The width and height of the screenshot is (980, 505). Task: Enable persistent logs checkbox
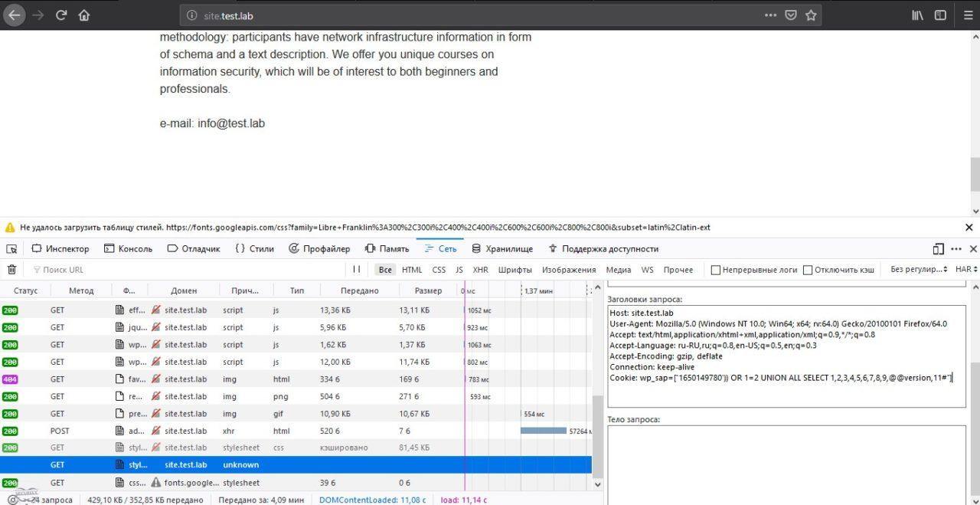(715, 269)
